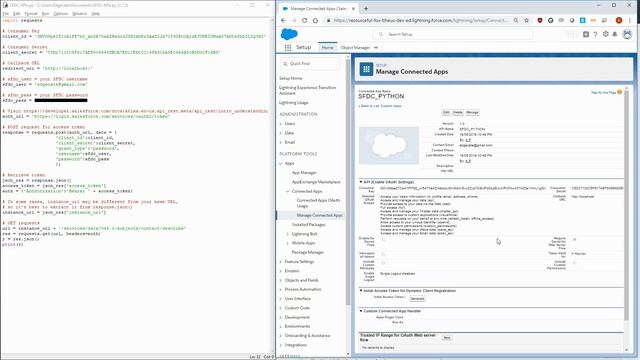640x360 pixels.
Task: Click the Manage button for SFDC_PYTHON
Action: 472,112
